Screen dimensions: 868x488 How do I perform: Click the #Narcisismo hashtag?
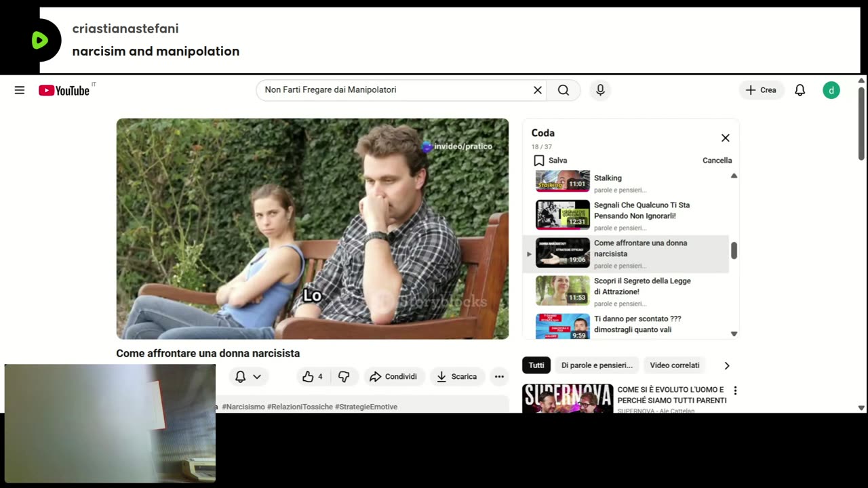coord(243,407)
